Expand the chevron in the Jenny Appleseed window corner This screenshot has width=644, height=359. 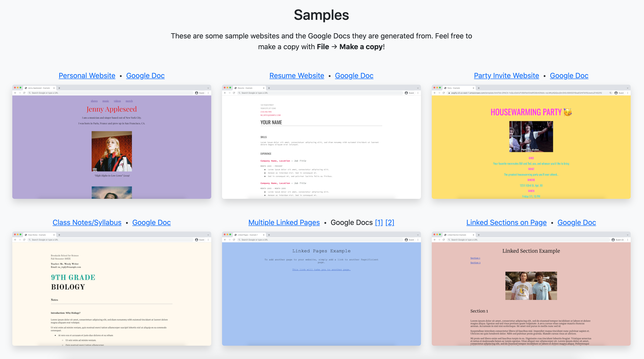[x=208, y=88]
